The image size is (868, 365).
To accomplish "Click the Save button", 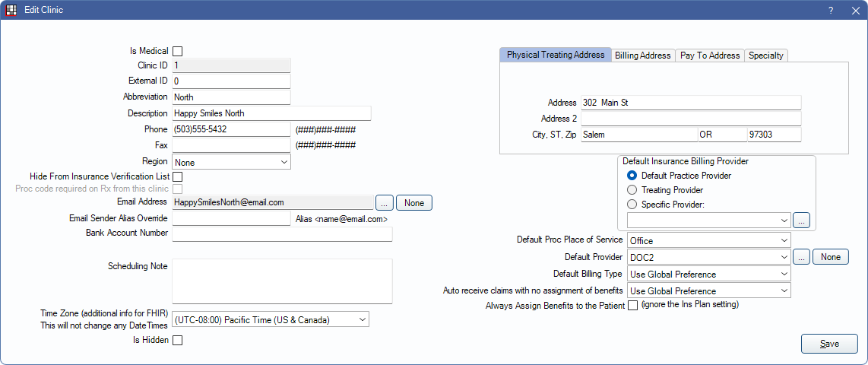I will point(829,344).
